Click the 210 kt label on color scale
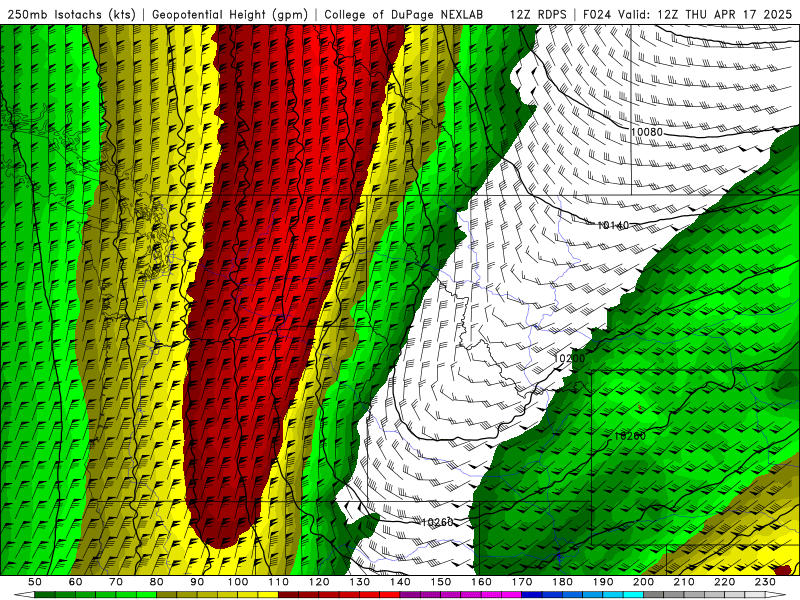The image size is (800, 600). [684, 582]
